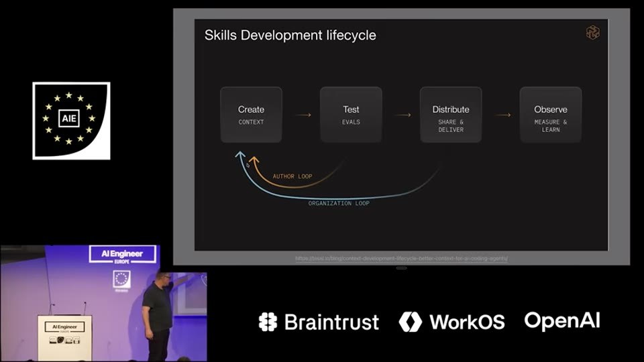Click the small handle bar below slide
The width and height of the screenshot is (644, 362).
[401, 268]
